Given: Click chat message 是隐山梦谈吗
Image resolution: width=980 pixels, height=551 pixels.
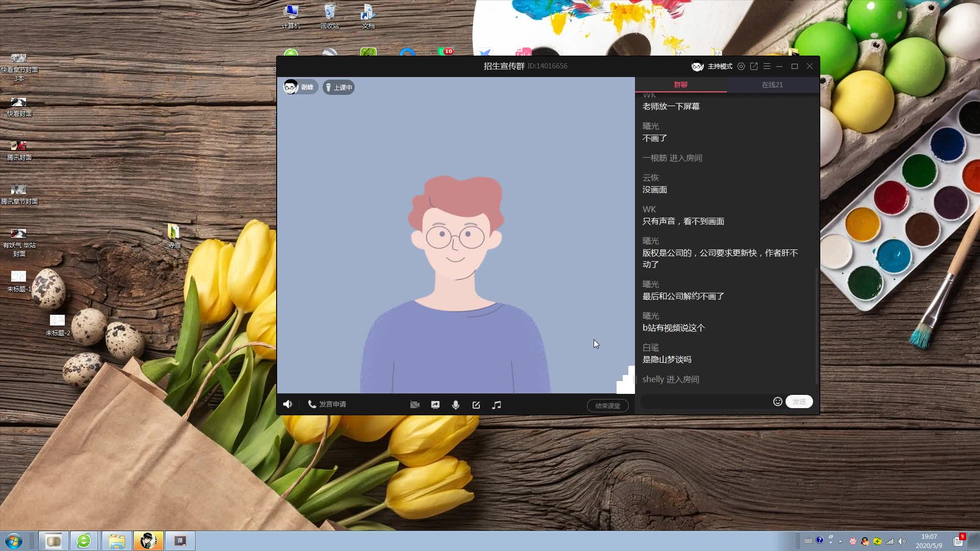Looking at the screenshot, I should point(667,360).
